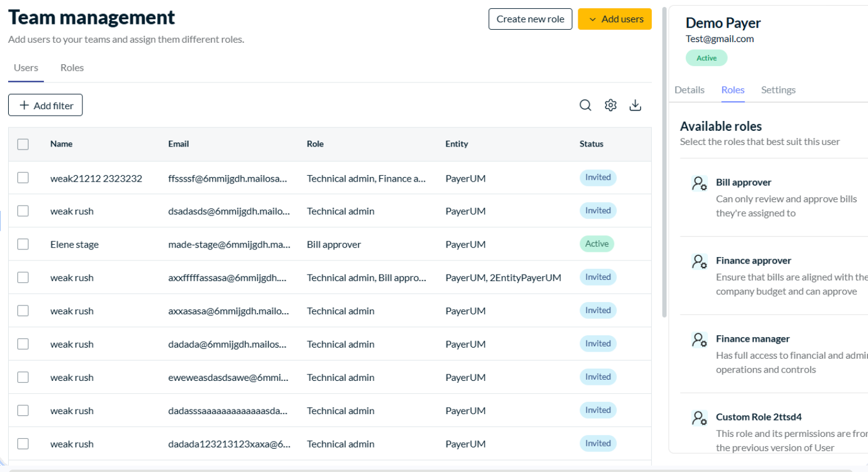Screen dimensions: 868x472
Task: Check the box for weak21212 2323232
Action: pyautogui.click(x=23, y=178)
